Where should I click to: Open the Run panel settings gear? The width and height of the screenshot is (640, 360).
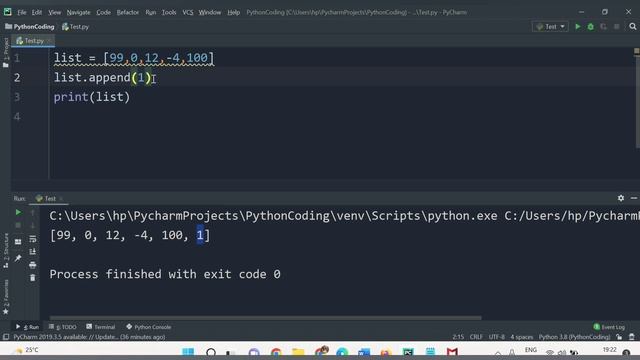click(x=621, y=198)
